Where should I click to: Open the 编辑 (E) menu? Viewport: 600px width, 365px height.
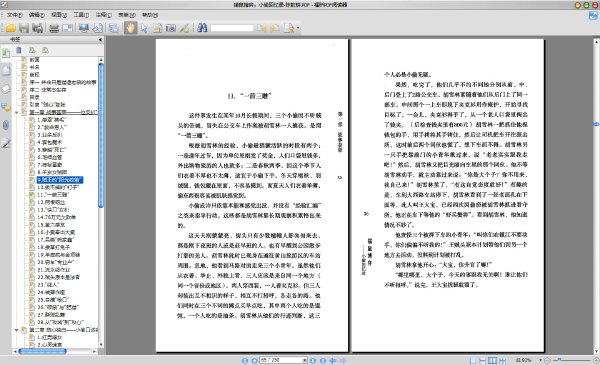36,15
